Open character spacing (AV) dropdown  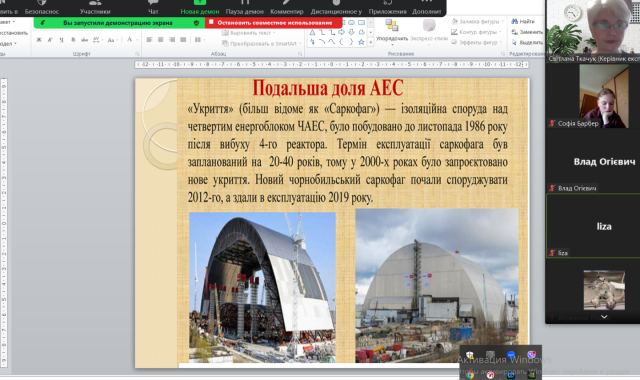(97, 40)
